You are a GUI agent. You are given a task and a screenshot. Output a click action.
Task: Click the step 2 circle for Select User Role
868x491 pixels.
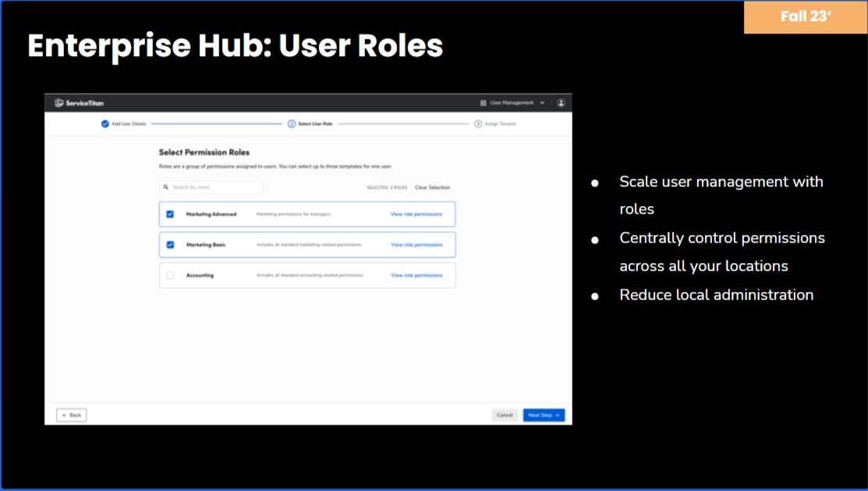click(x=292, y=124)
